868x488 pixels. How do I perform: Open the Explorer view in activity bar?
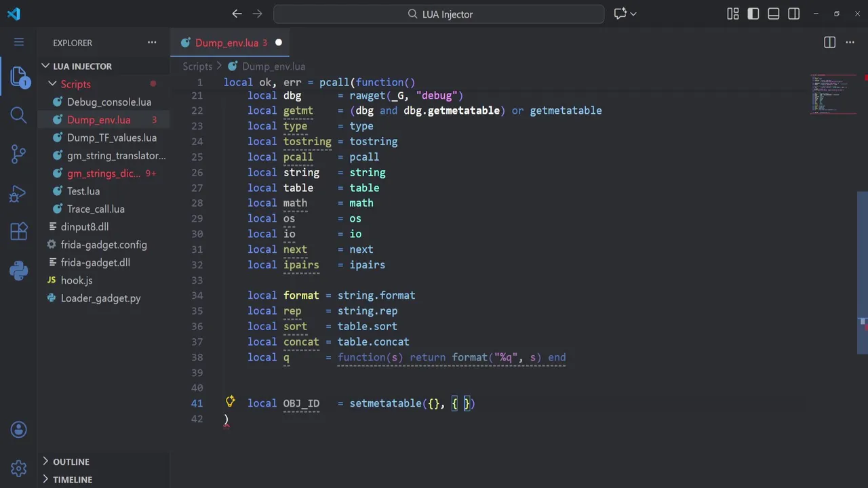[19, 76]
